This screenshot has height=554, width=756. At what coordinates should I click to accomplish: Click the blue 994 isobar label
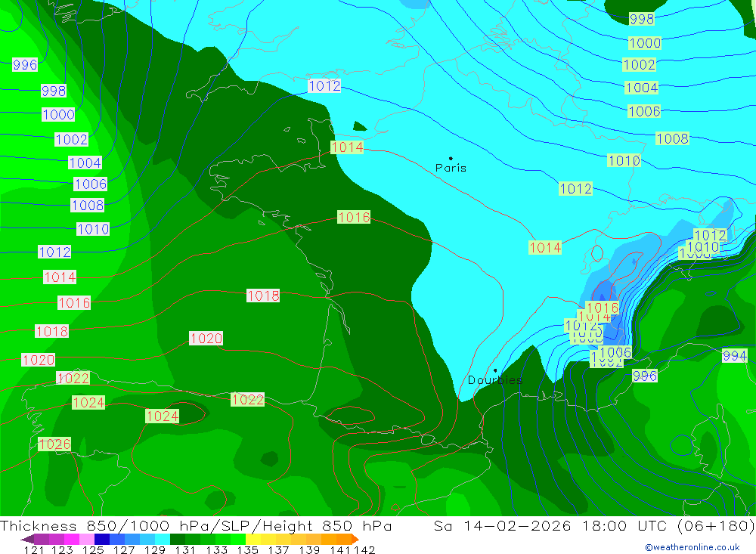coord(734,356)
